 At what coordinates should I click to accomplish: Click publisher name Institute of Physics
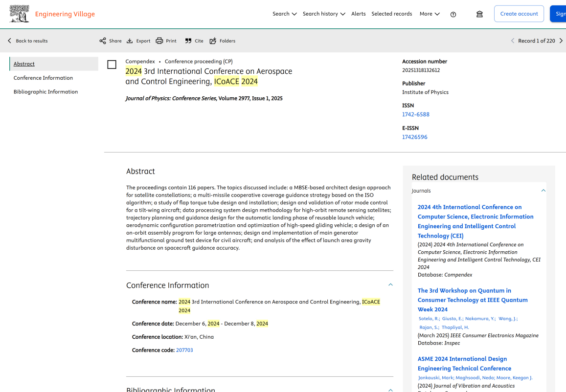coord(425,92)
